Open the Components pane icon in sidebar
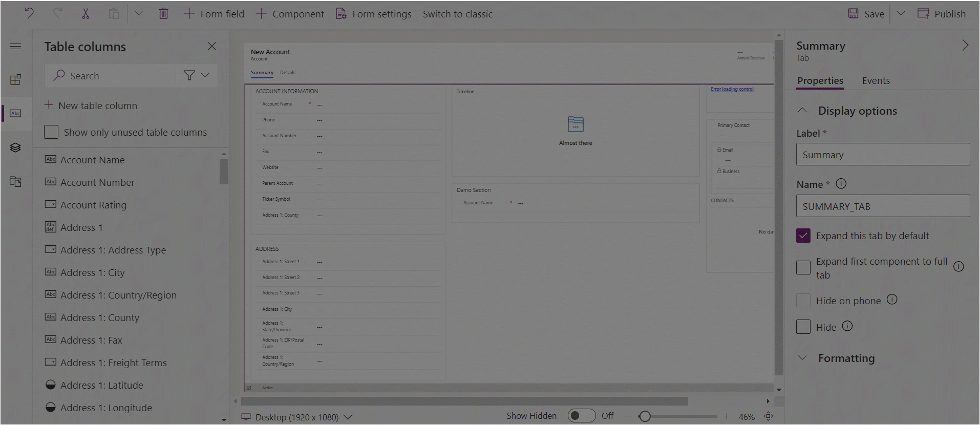Viewport: 980px width, 425px height. tap(15, 79)
